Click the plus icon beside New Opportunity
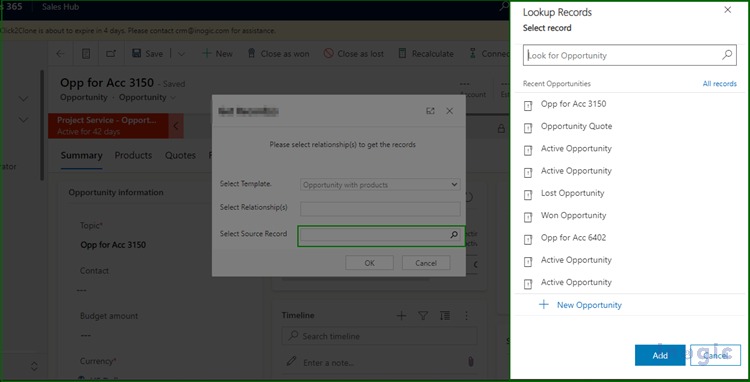 [x=543, y=305]
